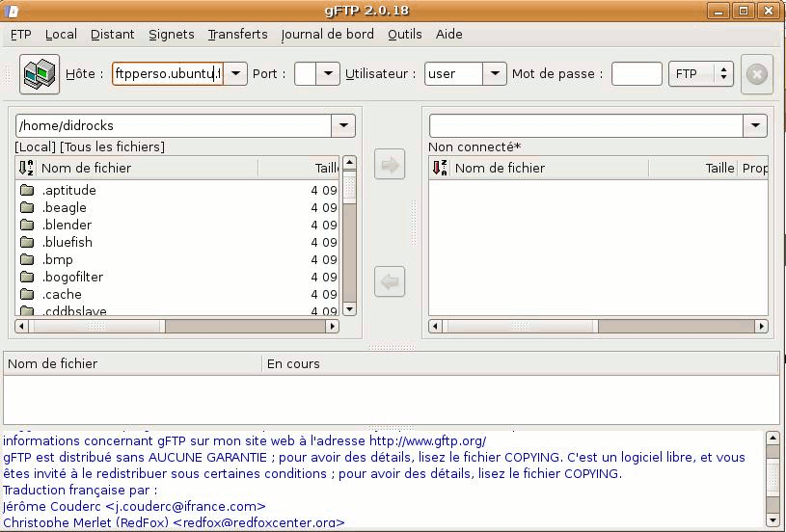Click Traduction française par log line

coord(80,490)
